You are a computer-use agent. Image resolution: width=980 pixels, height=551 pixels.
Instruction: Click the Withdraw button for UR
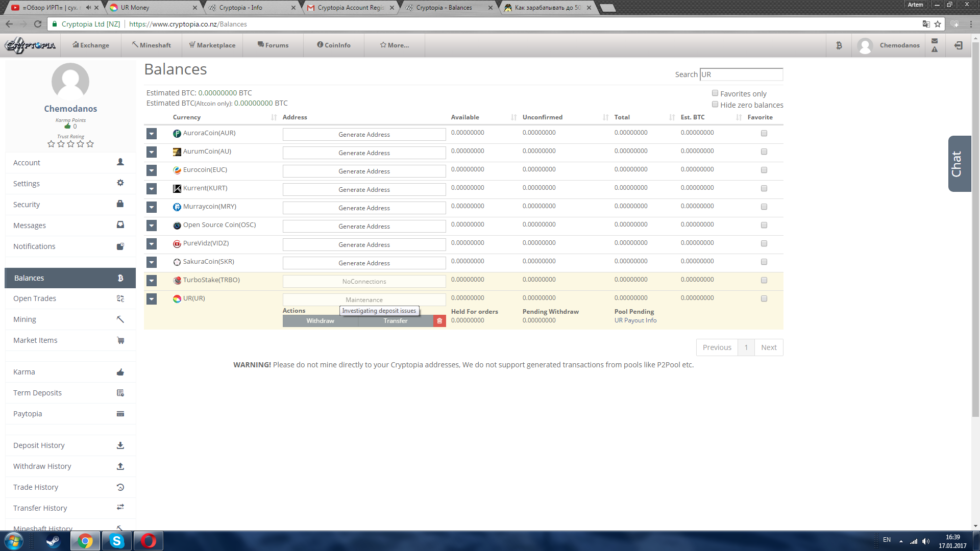tap(321, 321)
